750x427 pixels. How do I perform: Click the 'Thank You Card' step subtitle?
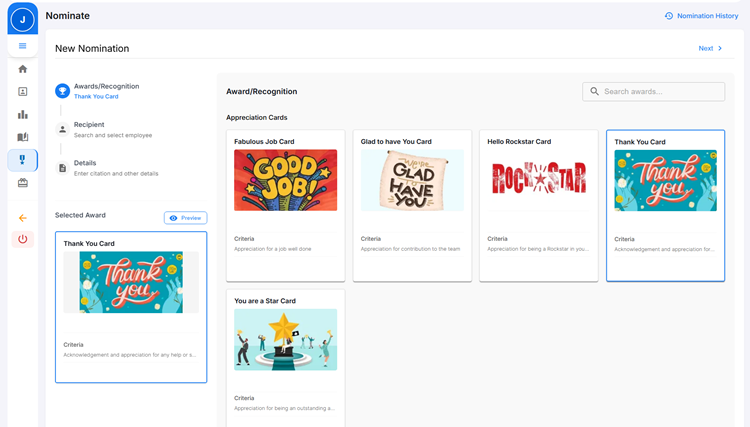pos(96,97)
